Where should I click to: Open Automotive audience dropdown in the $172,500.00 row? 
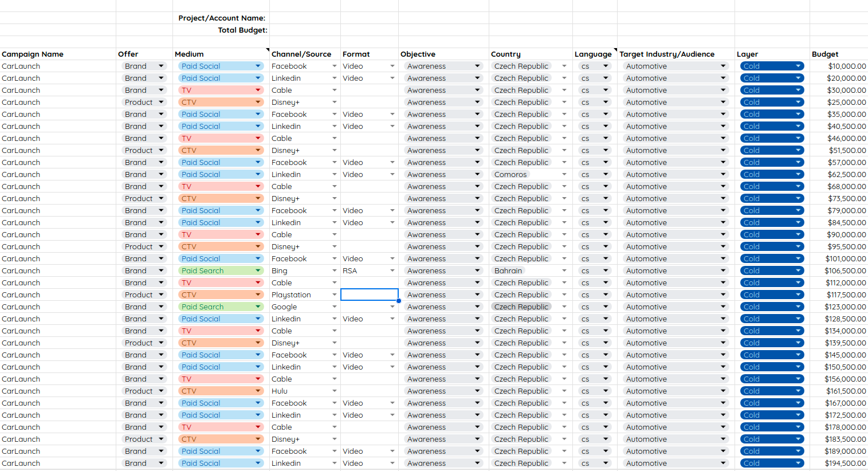675,415
